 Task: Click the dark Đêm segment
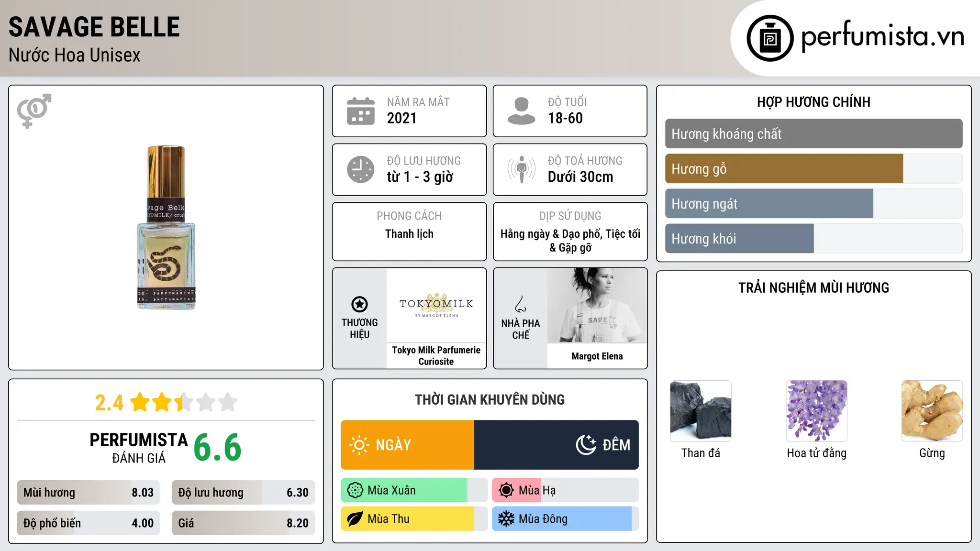(x=557, y=445)
